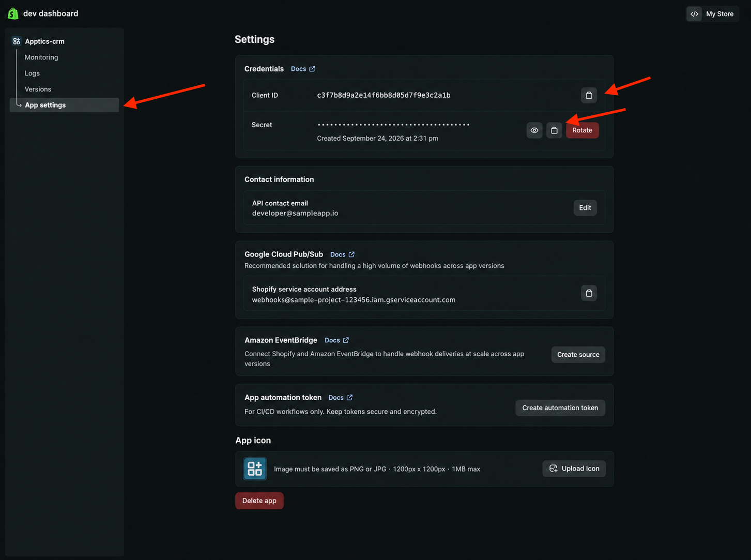Open the Google Cloud Pub/Sub Docs link

[342, 254]
